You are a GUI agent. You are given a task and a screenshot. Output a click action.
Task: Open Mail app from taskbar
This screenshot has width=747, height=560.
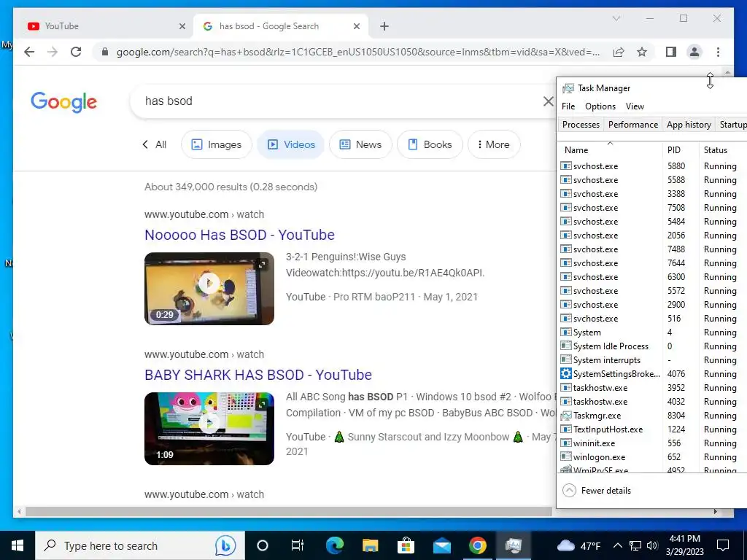pyautogui.click(x=442, y=545)
